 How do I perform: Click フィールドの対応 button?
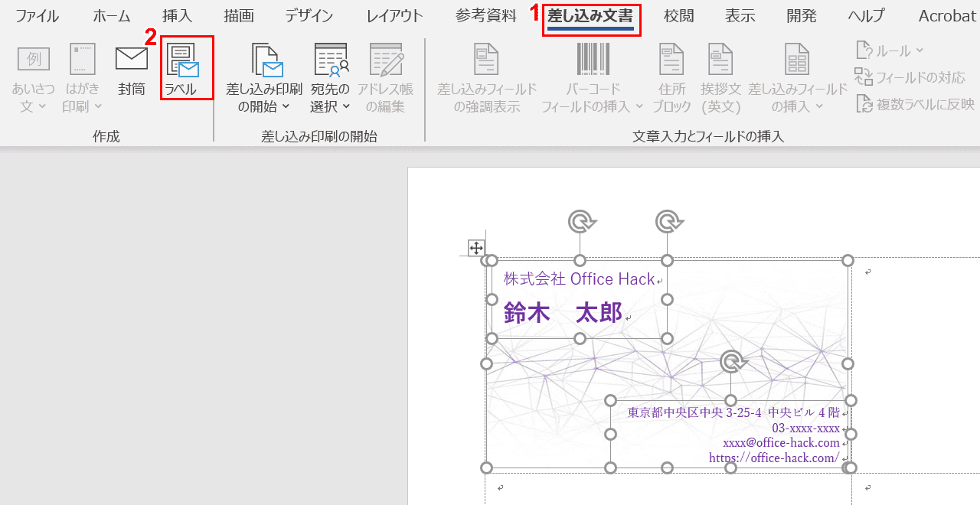tap(910, 77)
